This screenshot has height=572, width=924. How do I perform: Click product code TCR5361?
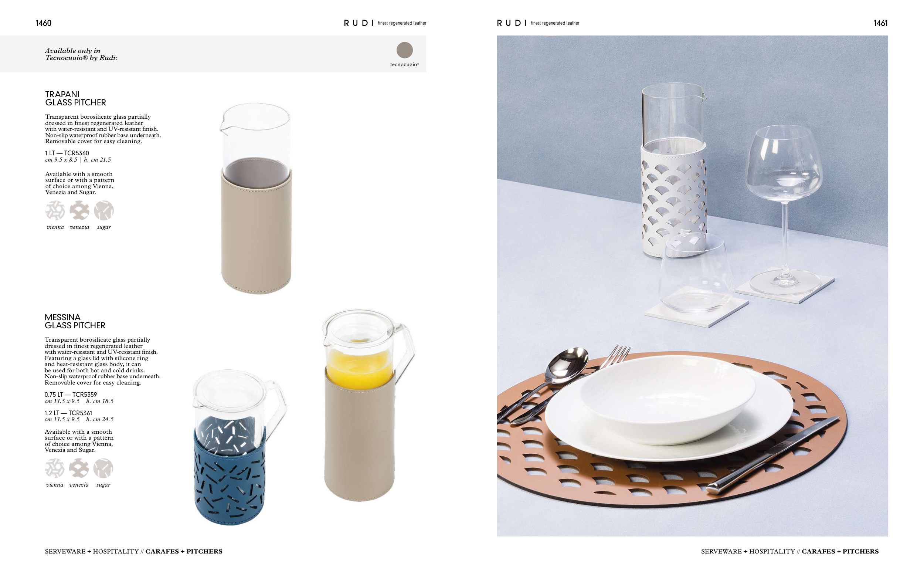click(80, 413)
